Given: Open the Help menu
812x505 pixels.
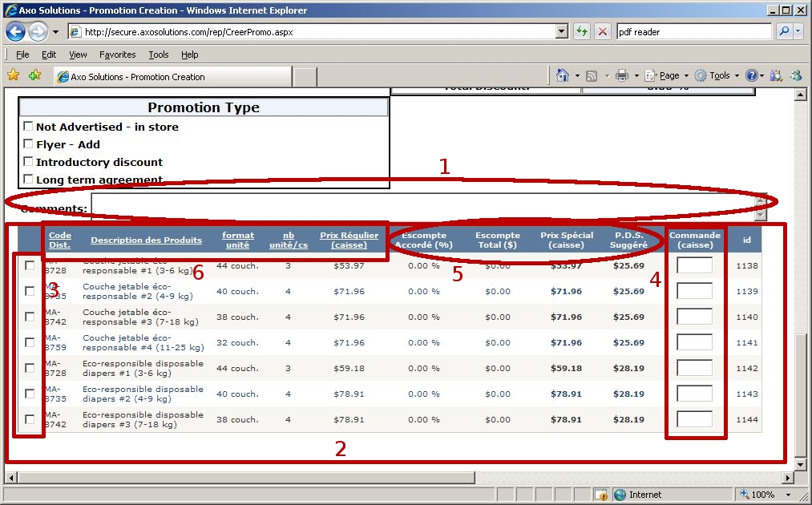Looking at the screenshot, I should tap(189, 55).
